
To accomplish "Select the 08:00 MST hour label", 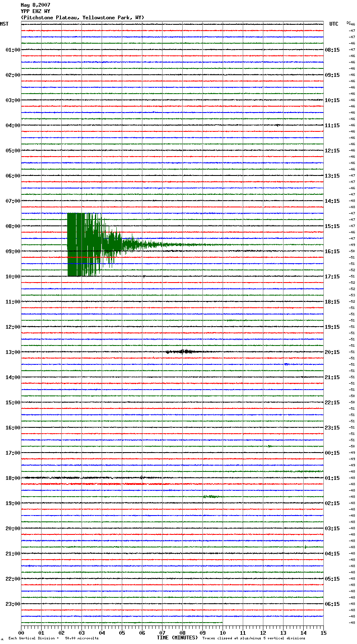I will coord(13,226).
